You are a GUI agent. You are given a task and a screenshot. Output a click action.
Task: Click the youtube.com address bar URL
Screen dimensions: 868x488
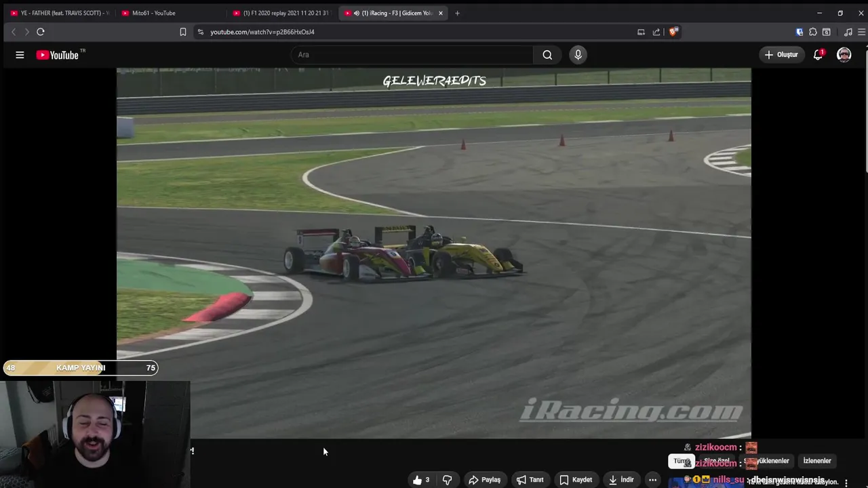click(262, 32)
